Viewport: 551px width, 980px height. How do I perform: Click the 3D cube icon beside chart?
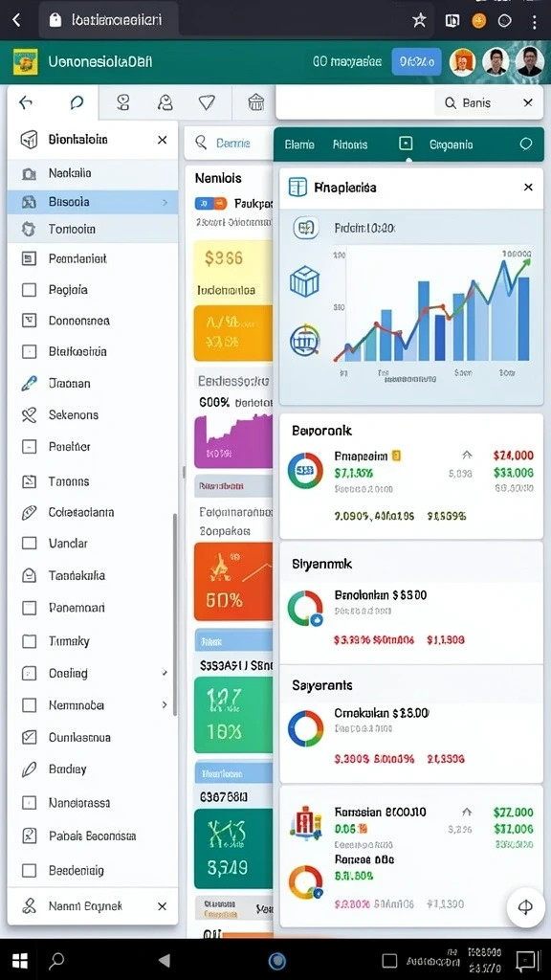pyautogui.click(x=305, y=281)
